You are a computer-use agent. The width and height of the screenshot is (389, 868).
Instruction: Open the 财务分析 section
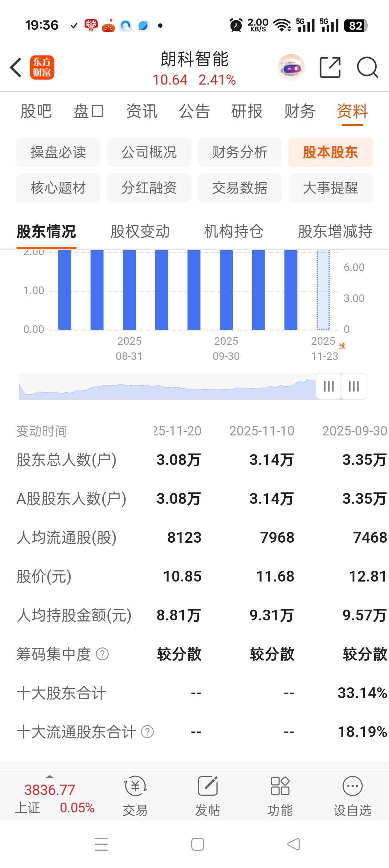tap(240, 152)
